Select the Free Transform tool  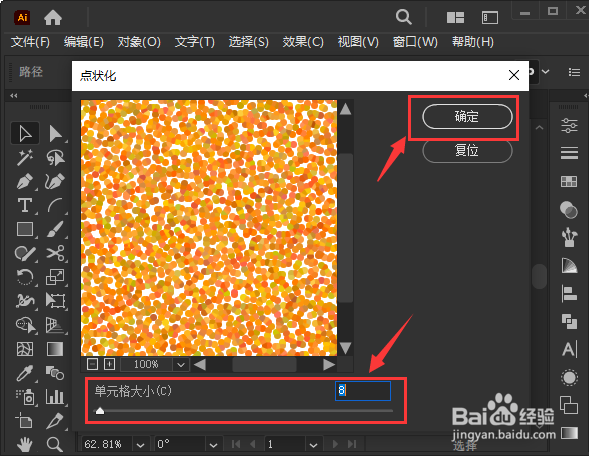click(55, 301)
